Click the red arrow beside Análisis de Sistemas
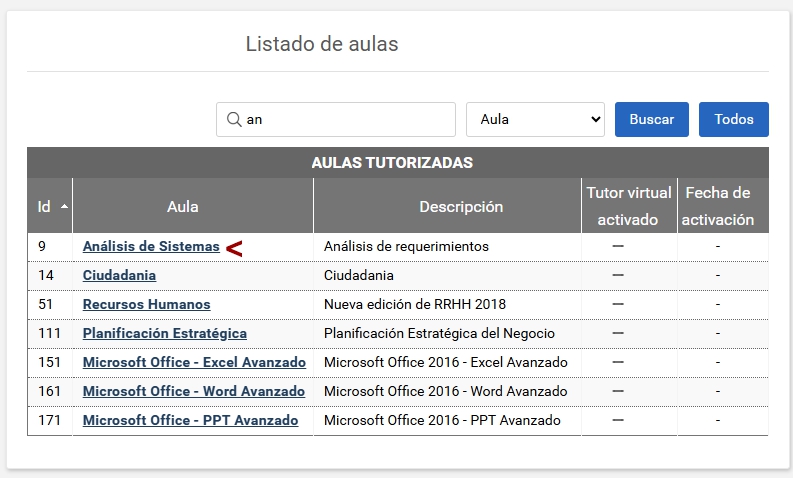 pos(234,248)
